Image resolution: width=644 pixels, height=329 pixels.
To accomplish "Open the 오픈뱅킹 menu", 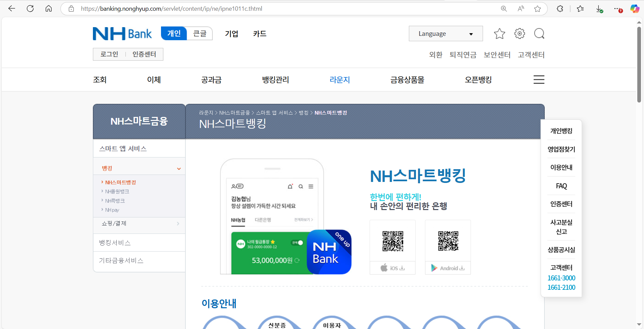I will (478, 80).
